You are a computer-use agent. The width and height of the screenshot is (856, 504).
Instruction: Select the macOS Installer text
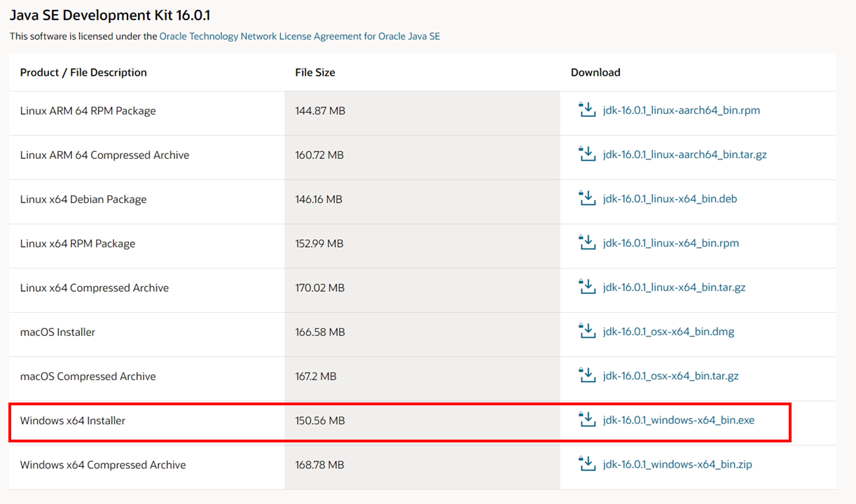(57, 332)
